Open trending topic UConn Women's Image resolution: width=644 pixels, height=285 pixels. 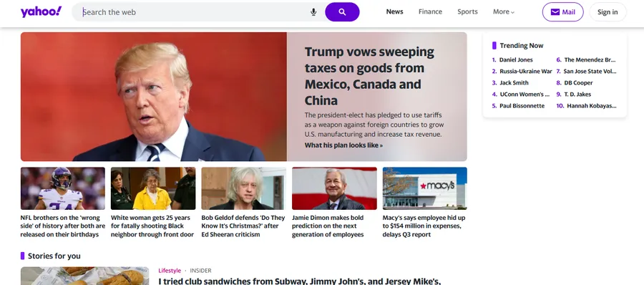[524, 95]
